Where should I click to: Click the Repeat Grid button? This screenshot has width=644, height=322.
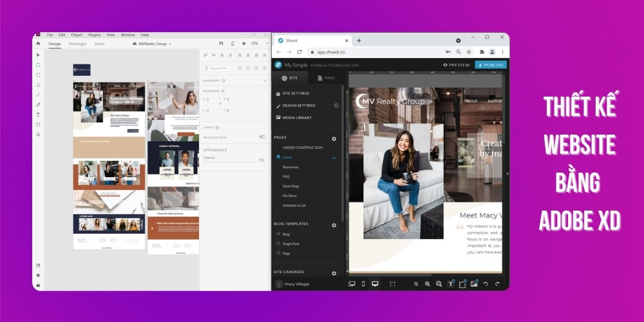pyautogui.click(x=216, y=68)
